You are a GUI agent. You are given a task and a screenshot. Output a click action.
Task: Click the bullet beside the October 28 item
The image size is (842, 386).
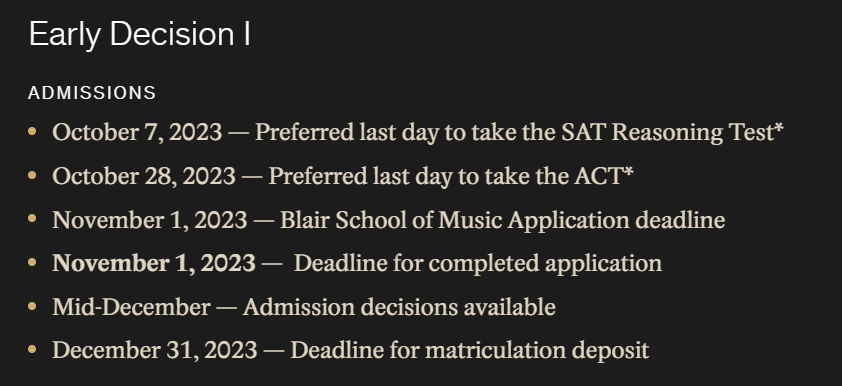pos(32,175)
